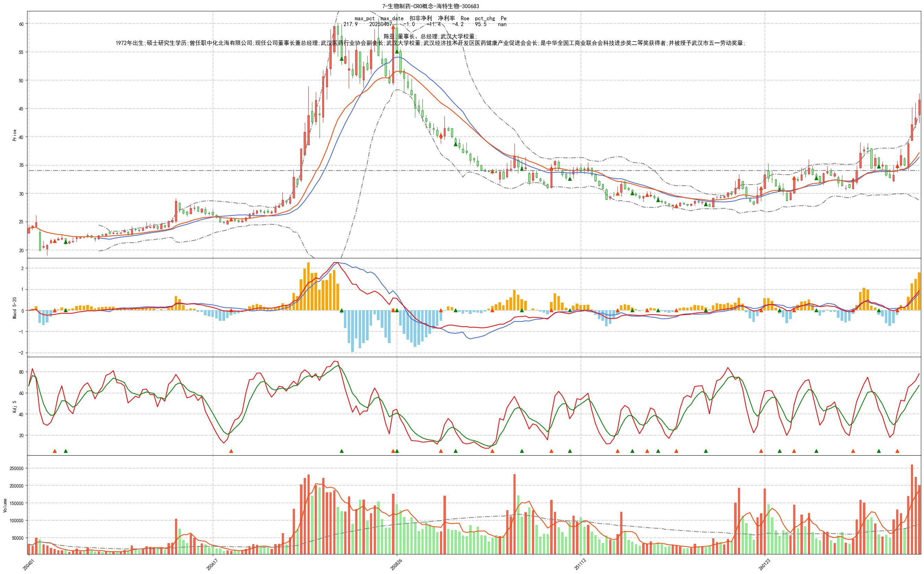This screenshot has width=924, height=574.
Task: Click the Macd 5-20 axis label
Action: click(x=14, y=307)
